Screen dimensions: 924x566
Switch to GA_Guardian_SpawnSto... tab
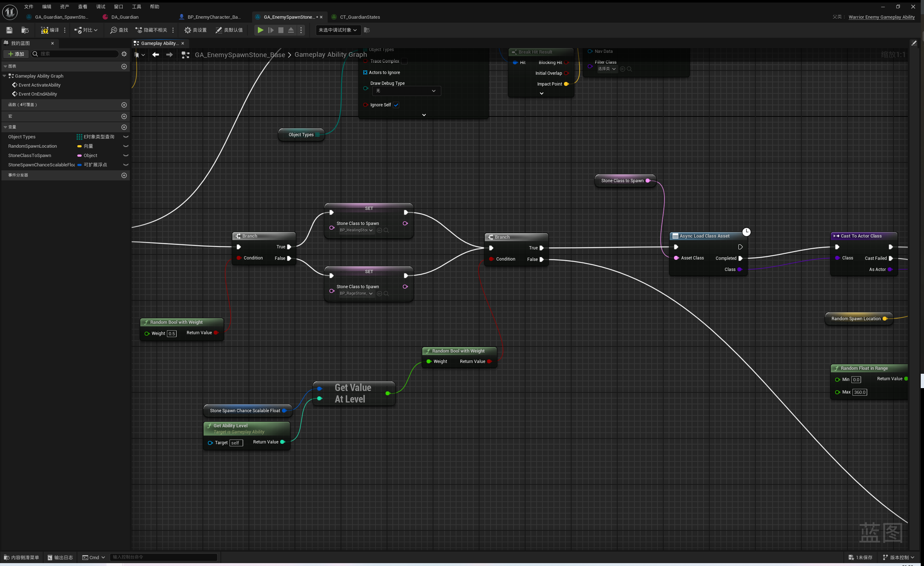[62, 17]
